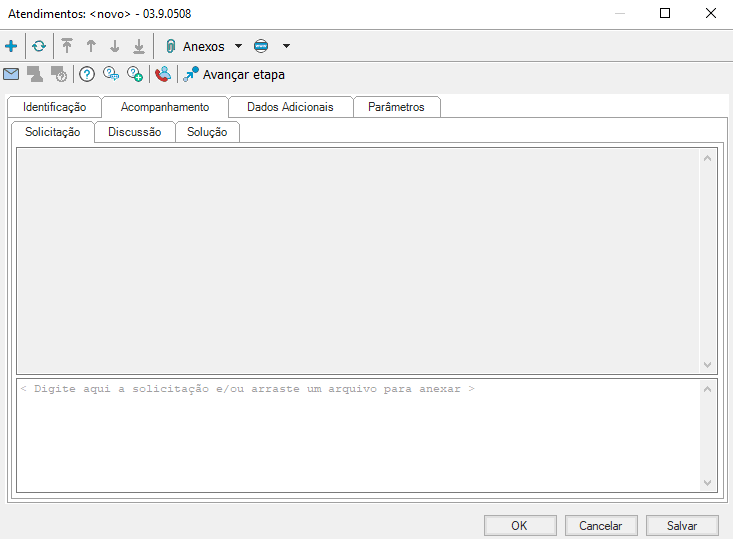Screen dimensions: 733x539
Task: Open the Solução sub-tab
Action: [x=207, y=132]
